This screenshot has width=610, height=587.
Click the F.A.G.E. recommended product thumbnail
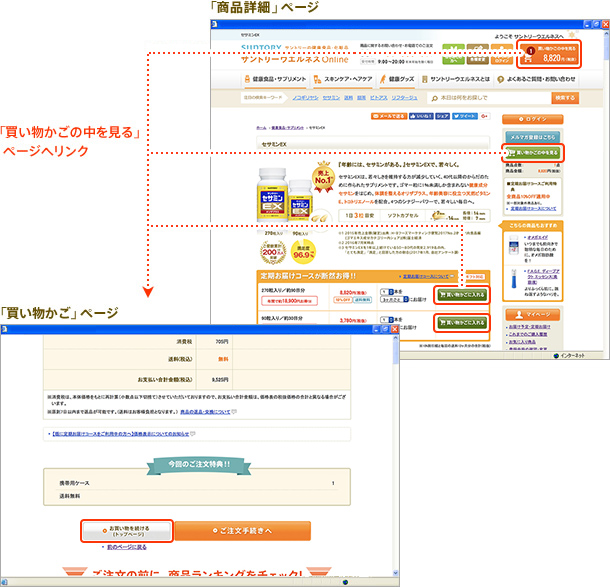coord(514,279)
